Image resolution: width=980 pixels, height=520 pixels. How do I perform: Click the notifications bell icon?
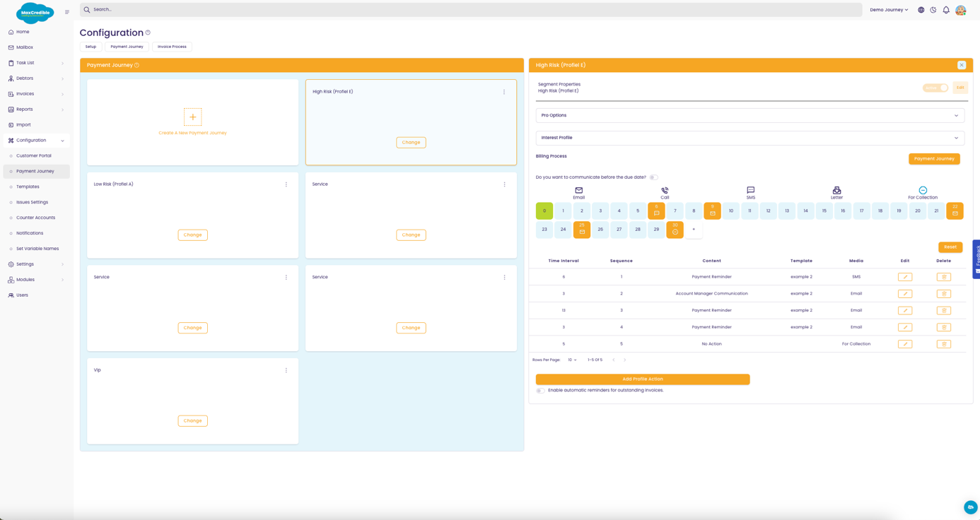(946, 10)
